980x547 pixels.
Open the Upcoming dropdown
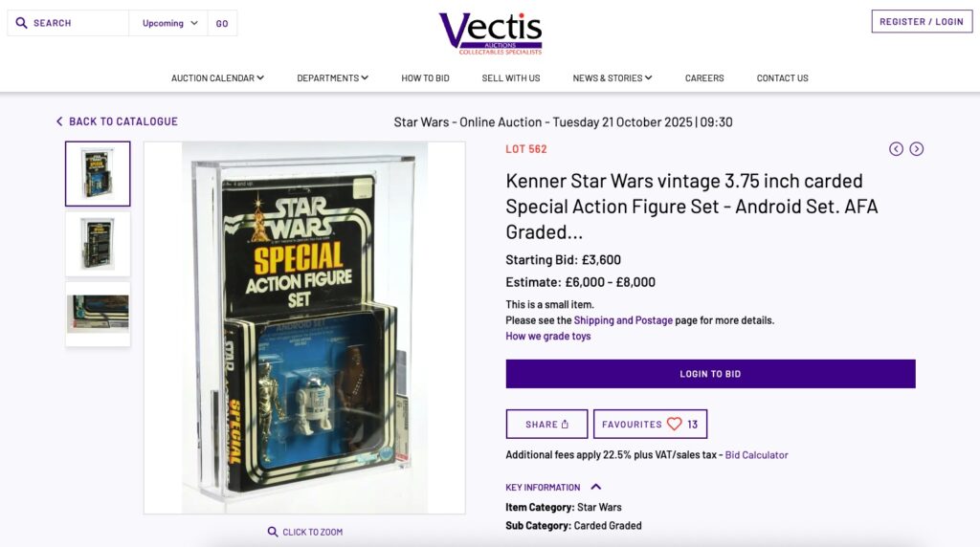tap(168, 23)
